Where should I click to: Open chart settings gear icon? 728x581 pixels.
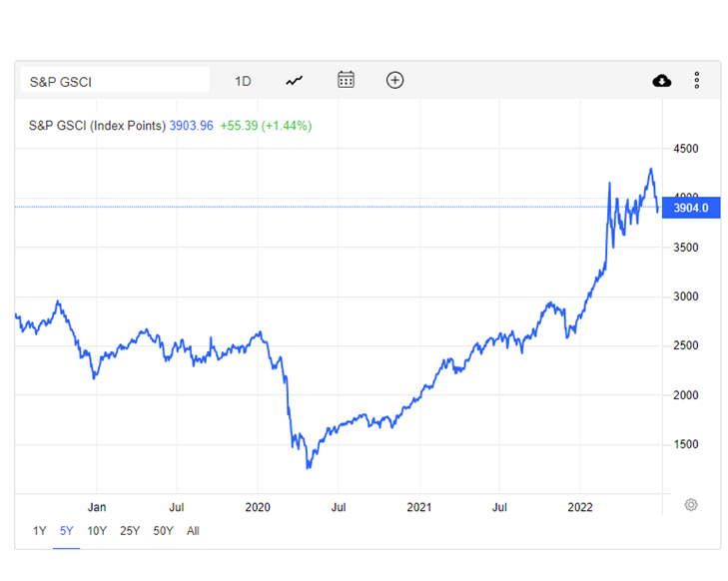coord(691,505)
